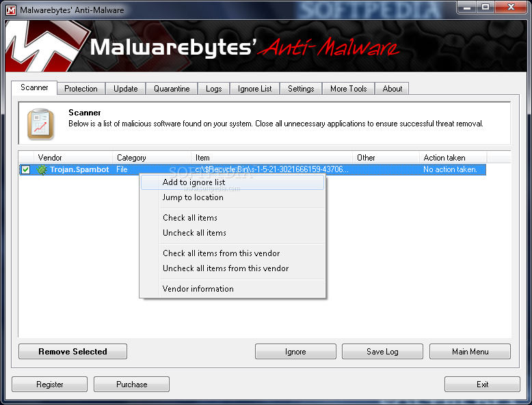The width and height of the screenshot is (532, 405).
Task: Open the Protection tab
Action: pos(81,89)
